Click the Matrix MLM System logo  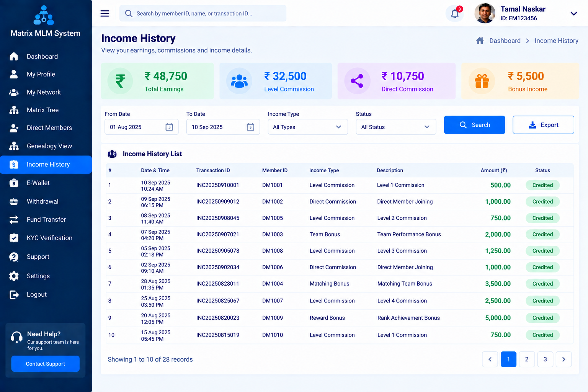click(x=44, y=15)
